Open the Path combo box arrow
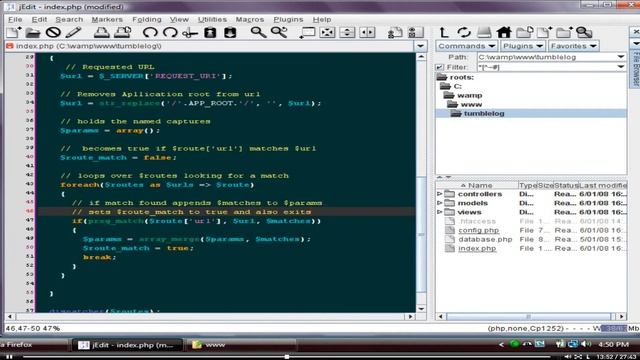Screen dimensions: 640x360 tap(621, 57)
